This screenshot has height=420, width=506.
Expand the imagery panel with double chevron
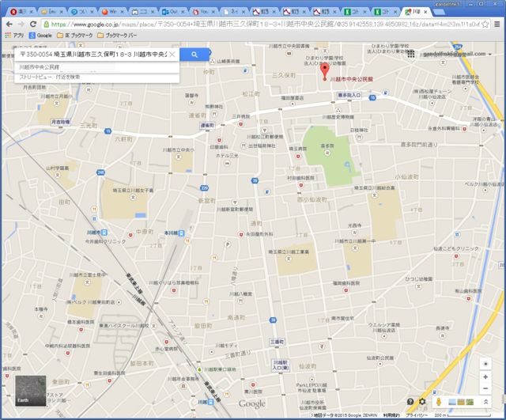pyautogui.click(x=485, y=403)
